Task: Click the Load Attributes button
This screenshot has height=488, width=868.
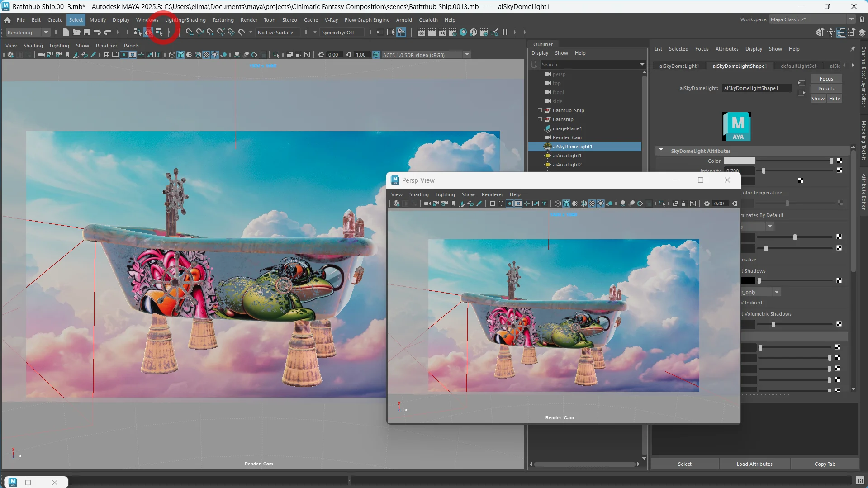Action: (x=754, y=464)
